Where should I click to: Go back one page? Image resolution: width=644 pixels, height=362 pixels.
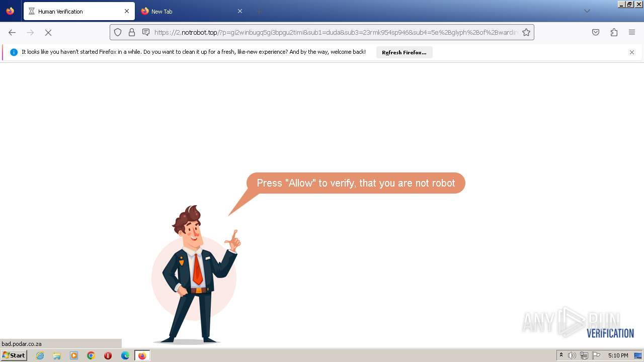click(12, 32)
